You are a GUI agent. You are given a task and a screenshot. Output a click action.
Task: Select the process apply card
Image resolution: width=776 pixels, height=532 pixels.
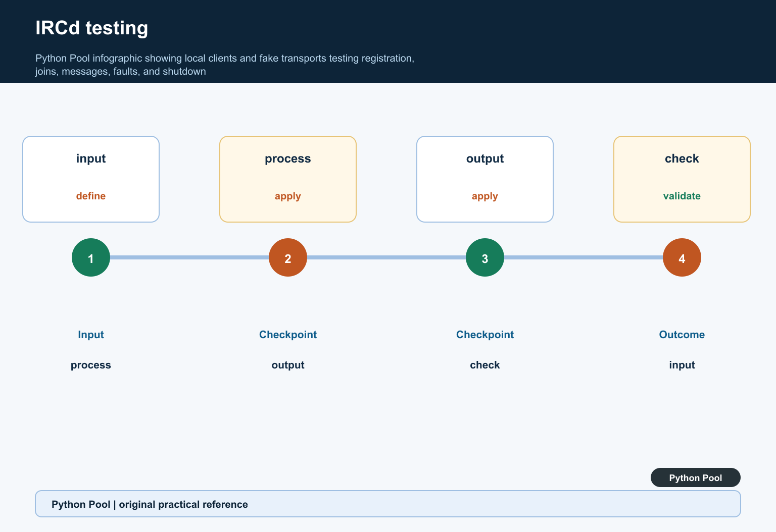tap(288, 179)
